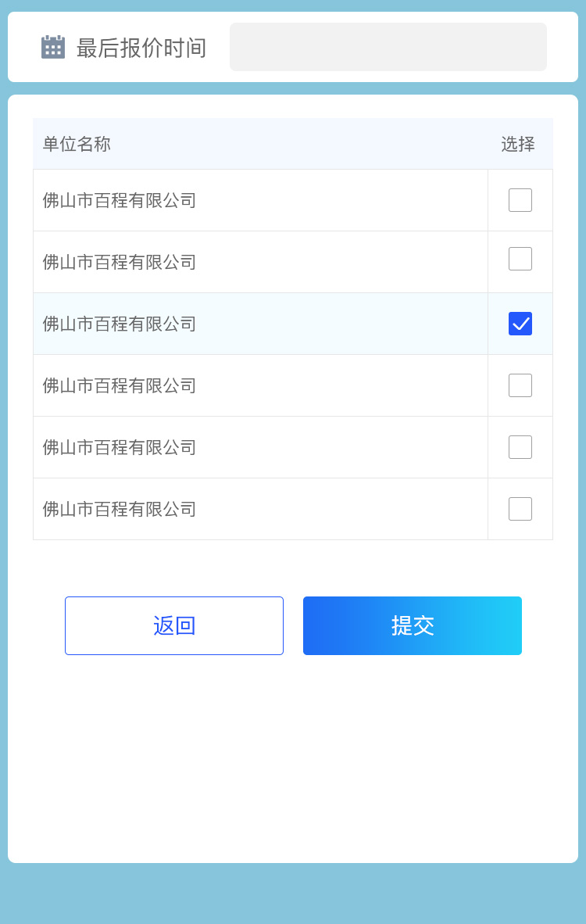Select the fifth row's checkbox
Viewport: 586px width, 924px height.
(x=520, y=447)
